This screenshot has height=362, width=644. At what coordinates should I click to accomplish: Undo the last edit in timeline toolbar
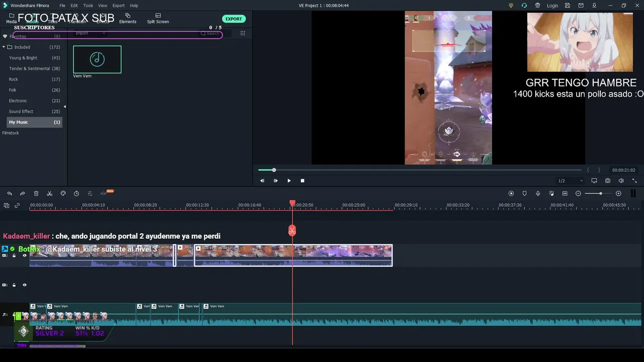pyautogui.click(x=9, y=194)
